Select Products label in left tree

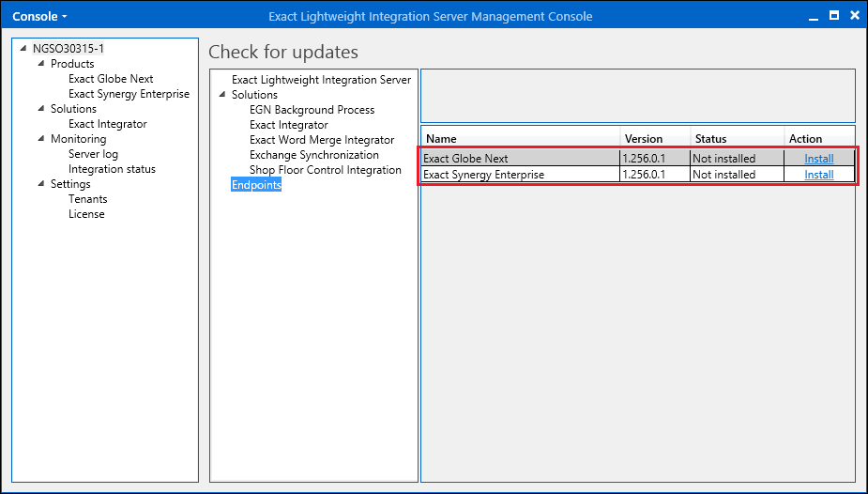pyautogui.click(x=72, y=64)
